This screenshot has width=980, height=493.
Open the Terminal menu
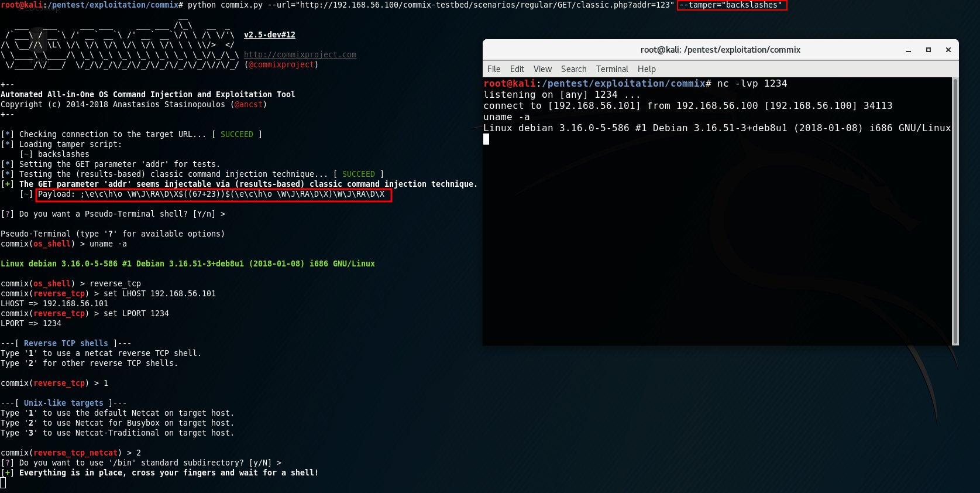point(612,69)
